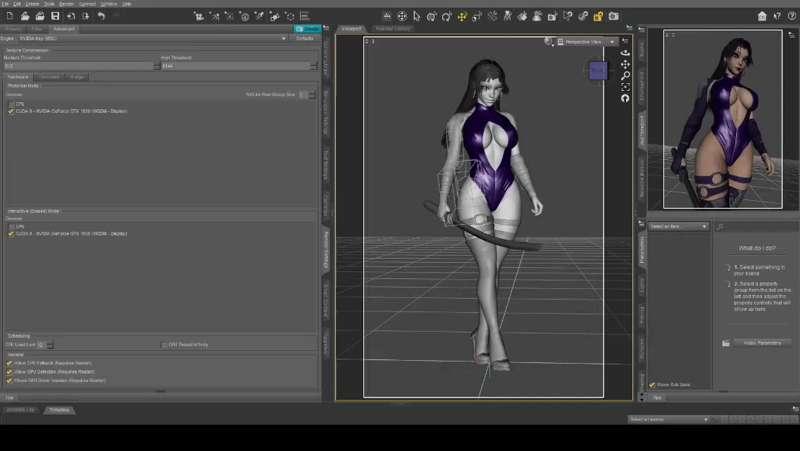
Task: Click the search field beside Select an item
Action: pos(757,227)
